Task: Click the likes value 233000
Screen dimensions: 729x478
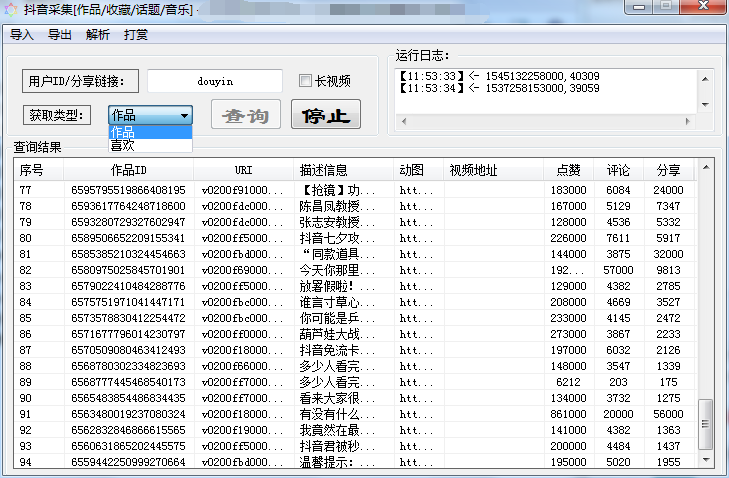Action: pyautogui.click(x=569, y=318)
